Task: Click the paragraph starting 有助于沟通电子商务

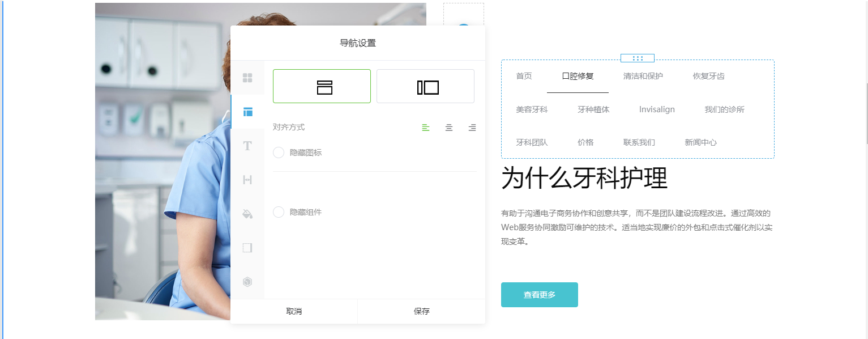Action: click(x=637, y=227)
